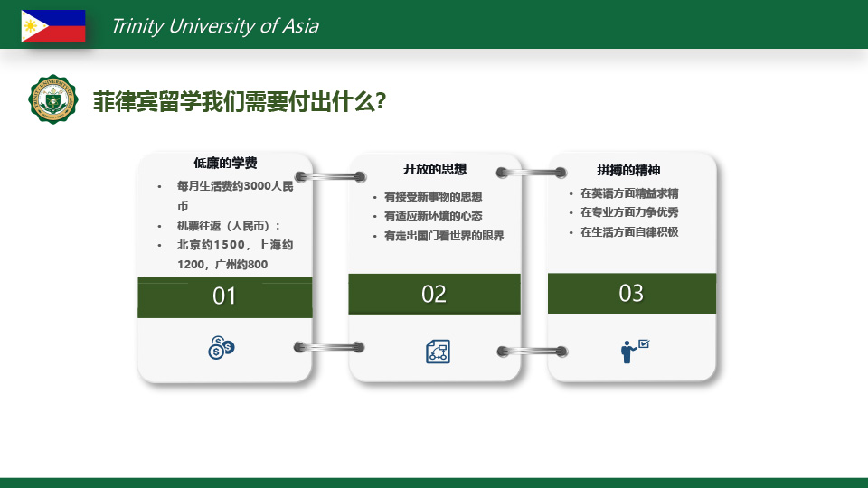Click the flowchart document icon in card 02

coord(438,352)
